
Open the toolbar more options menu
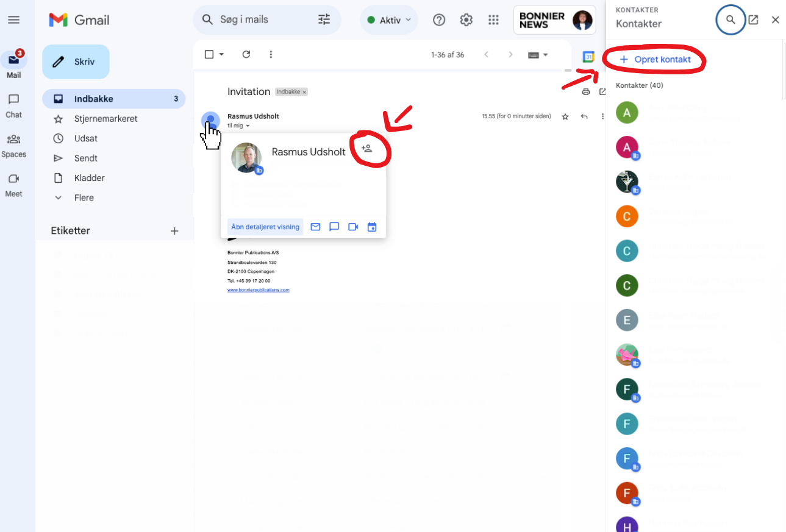pos(271,54)
